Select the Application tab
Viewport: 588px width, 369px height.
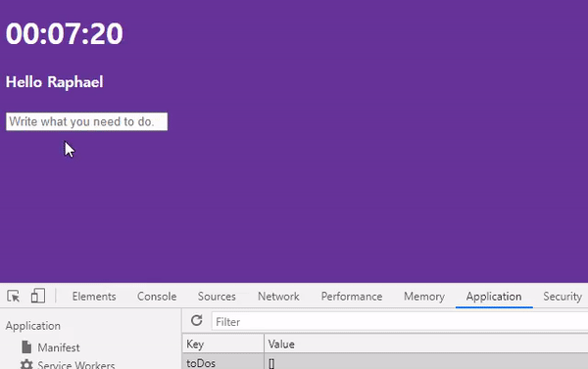point(494,297)
